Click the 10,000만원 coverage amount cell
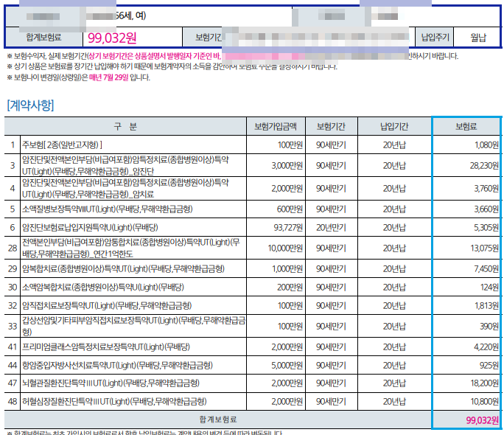Viewport: 504px width, 435px height. [x=285, y=248]
